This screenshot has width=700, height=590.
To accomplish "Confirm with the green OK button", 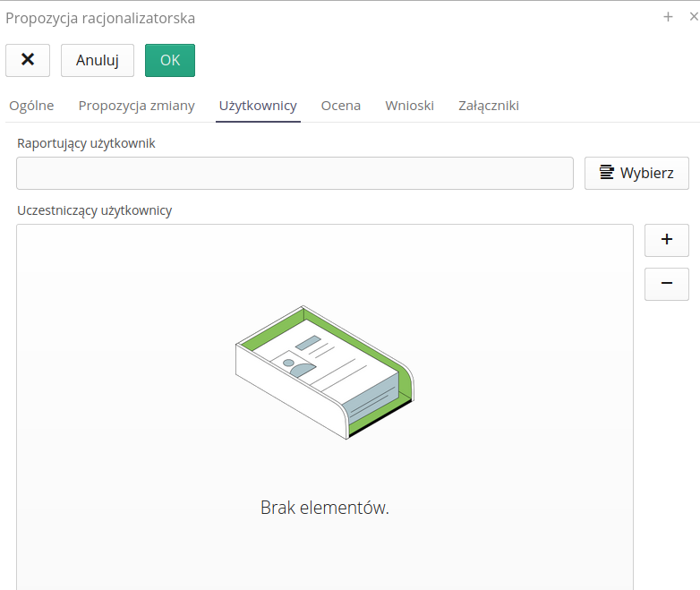I will tap(169, 60).
